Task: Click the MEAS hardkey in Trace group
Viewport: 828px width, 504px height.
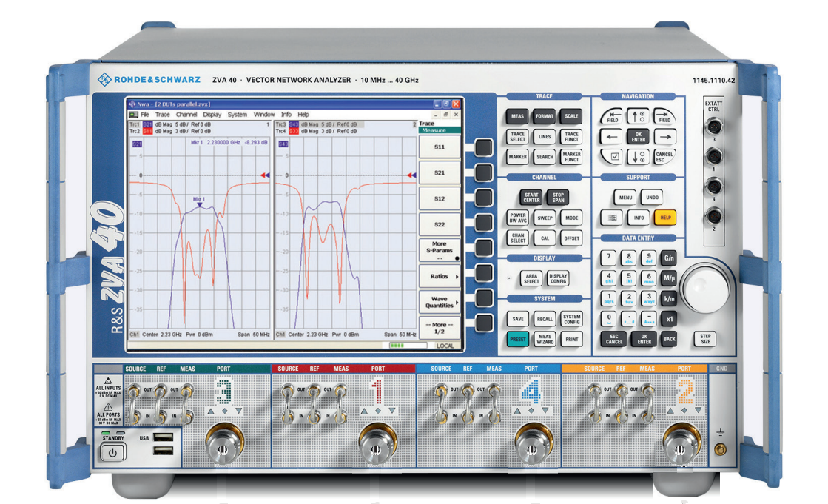Action: click(517, 117)
